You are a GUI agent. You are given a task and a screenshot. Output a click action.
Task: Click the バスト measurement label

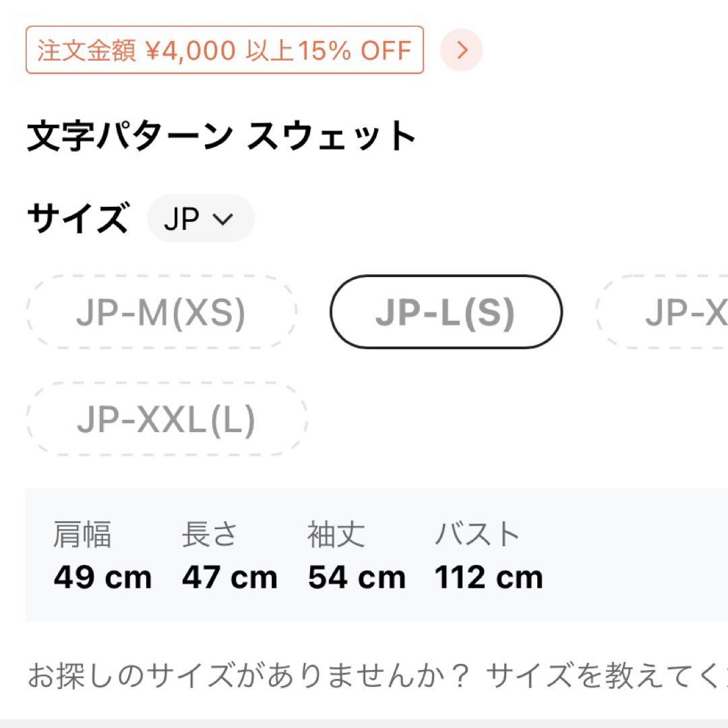pos(477,534)
